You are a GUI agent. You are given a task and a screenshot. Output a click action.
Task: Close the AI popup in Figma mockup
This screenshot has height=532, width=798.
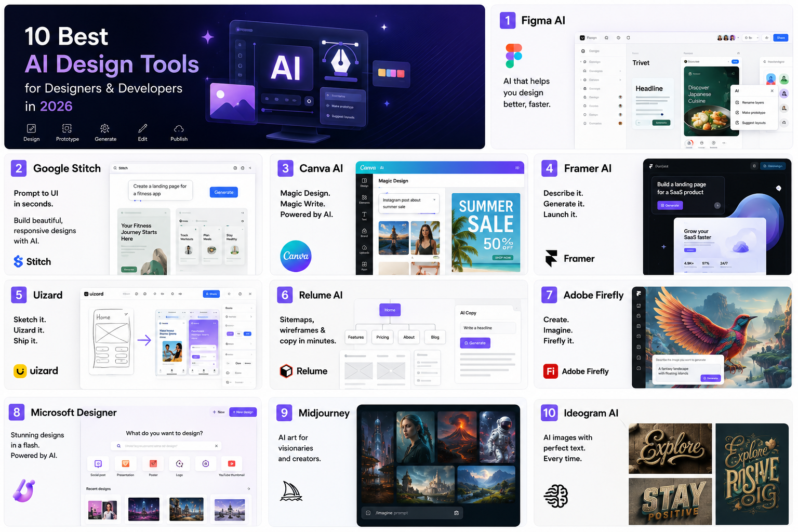772,91
